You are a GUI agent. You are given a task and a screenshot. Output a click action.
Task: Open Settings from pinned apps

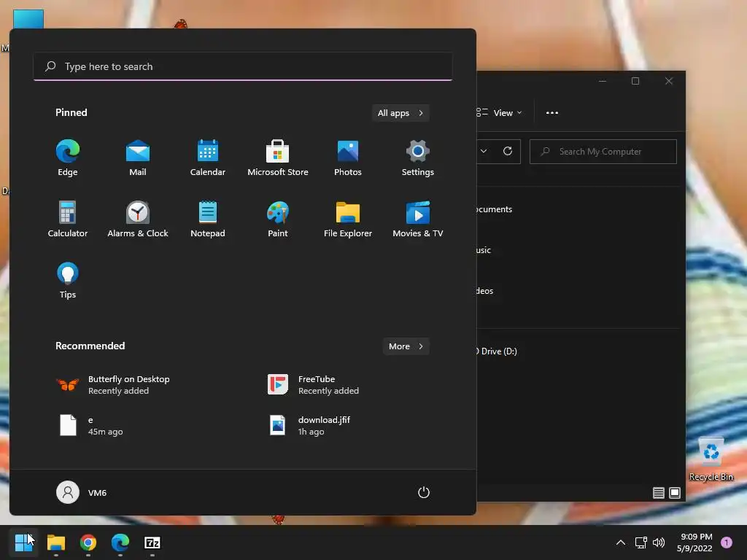click(418, 157)
